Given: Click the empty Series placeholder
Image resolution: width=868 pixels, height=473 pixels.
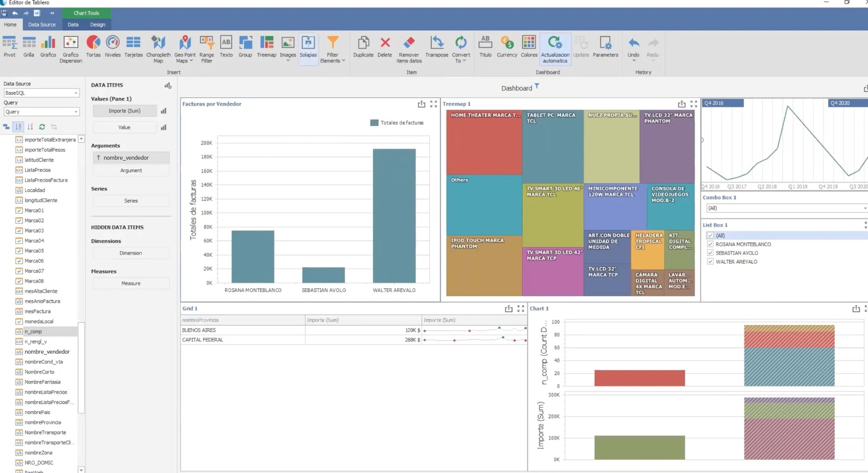Looking at the screenshot, I should coord(131,201).
